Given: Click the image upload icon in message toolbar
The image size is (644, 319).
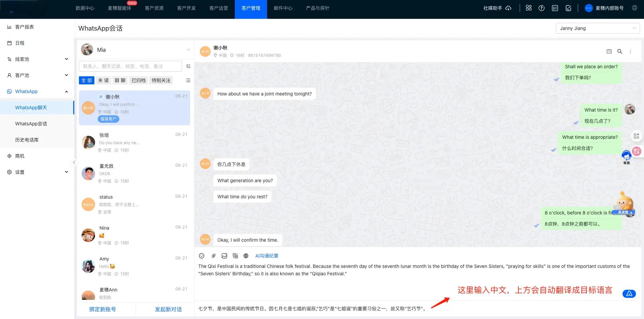Looking at the screenshot, I should 224,256.
